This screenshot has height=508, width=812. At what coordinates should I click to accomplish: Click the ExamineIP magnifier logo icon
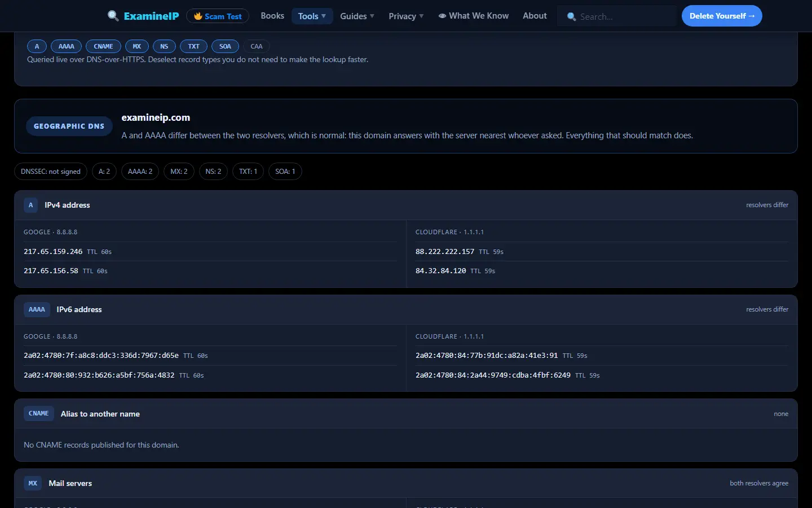(113, 16)
